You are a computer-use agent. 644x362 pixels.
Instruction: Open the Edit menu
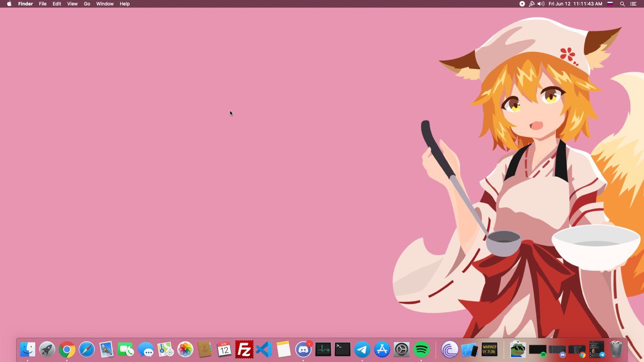[x=57, y=4]
